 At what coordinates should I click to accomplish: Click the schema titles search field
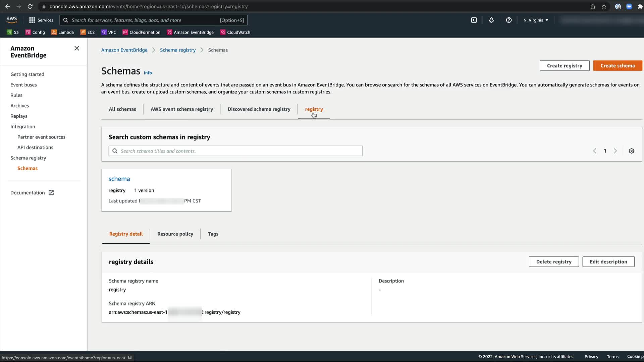coord(235,151)
